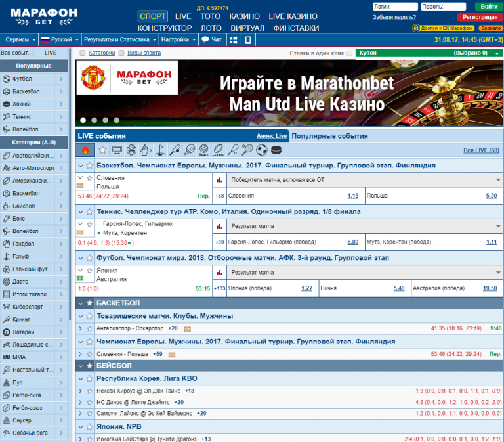Screen dimensions: 504x442
Task: Filter live events by tennis racket icon
Action: pyautogui.click(x=247, y=150)
